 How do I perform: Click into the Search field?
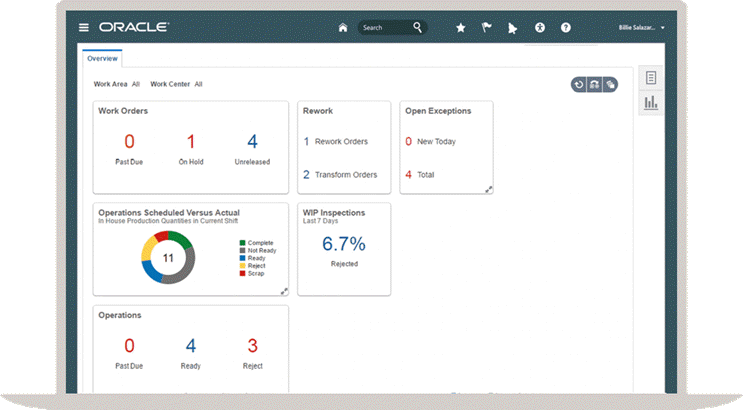(385, 28)
